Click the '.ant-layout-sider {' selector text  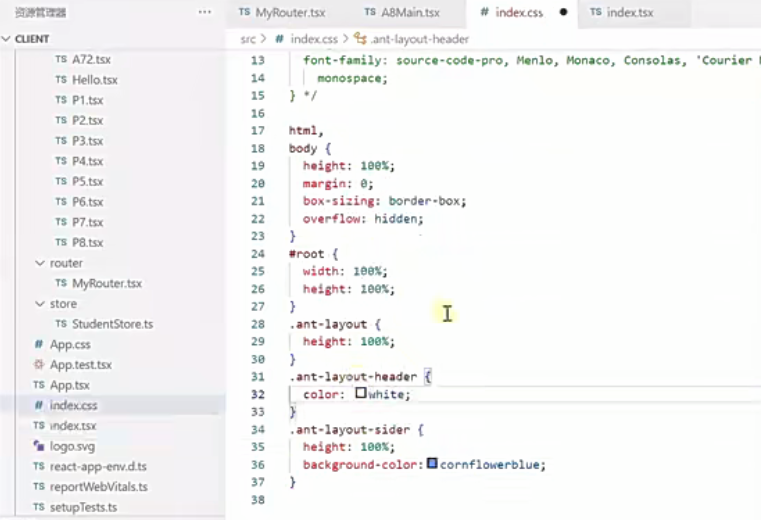356,430
